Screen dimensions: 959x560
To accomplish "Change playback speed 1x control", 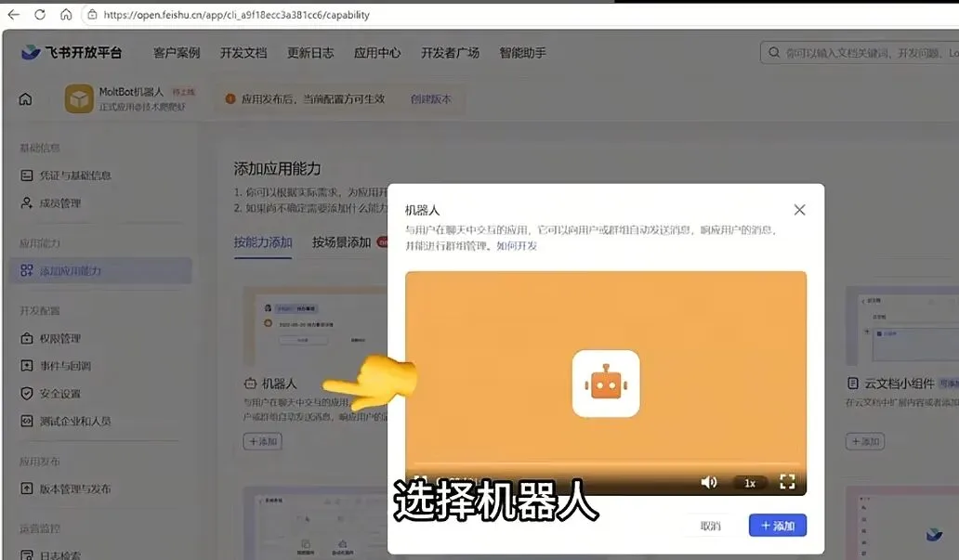I will [750, 482].
